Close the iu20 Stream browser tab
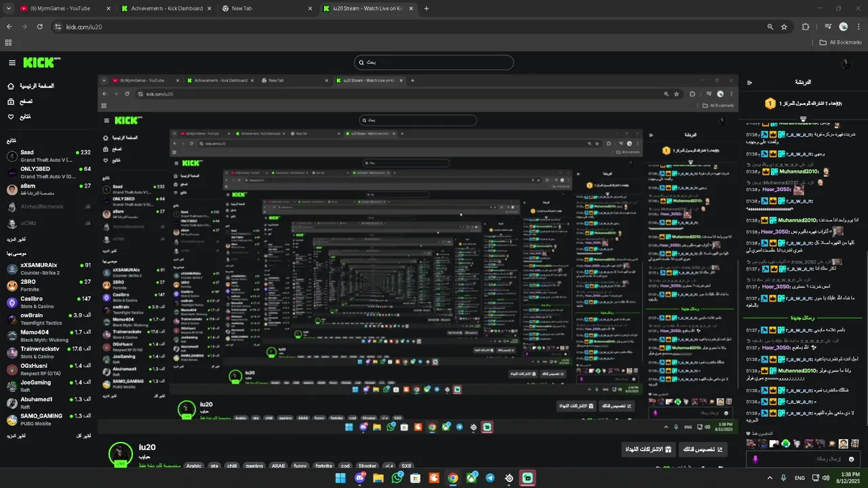The height and width of the screenshot is (488, 868). pyautogui.click(x=410, y=9)
